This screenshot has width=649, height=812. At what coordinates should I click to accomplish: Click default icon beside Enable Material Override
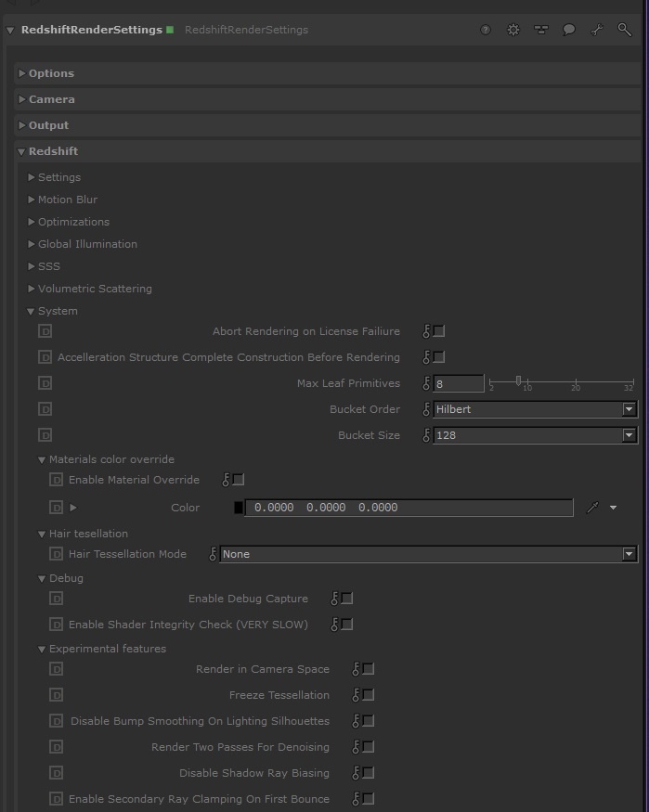pyautogui.click(x=56, y=480)
